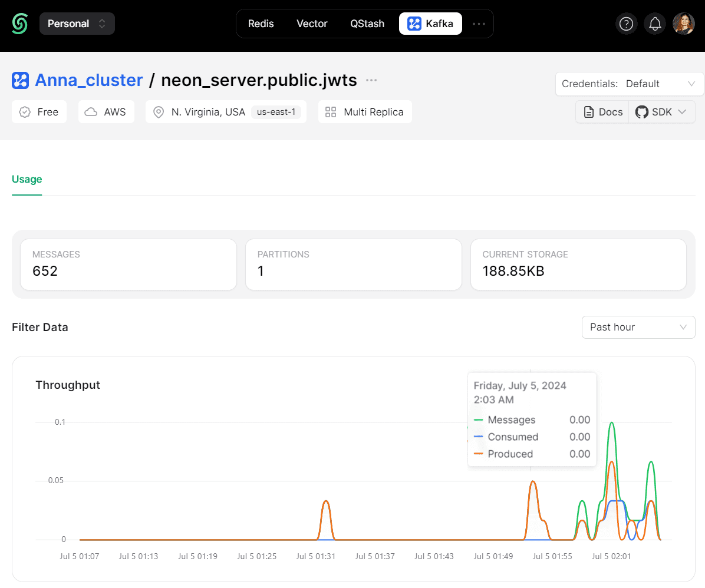Viewport: 705px width, 588px height.
Task: Follow the Anna_cluster breadcrumb link
Action: coord(89,80)
